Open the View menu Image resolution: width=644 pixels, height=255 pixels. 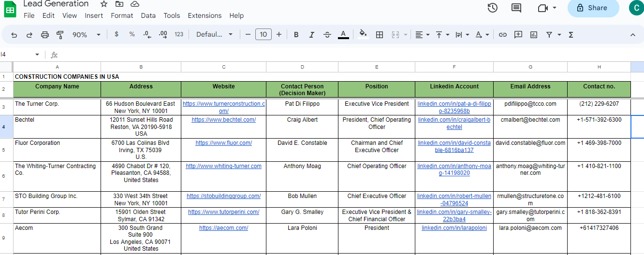pyautogui.click(x=70, y=15)
